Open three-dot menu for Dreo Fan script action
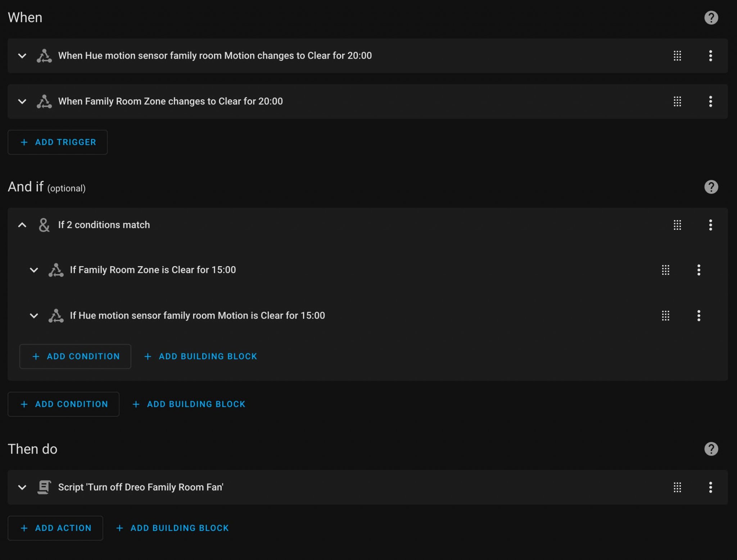Screen dimensions: 737x560 tap(710, 487)
